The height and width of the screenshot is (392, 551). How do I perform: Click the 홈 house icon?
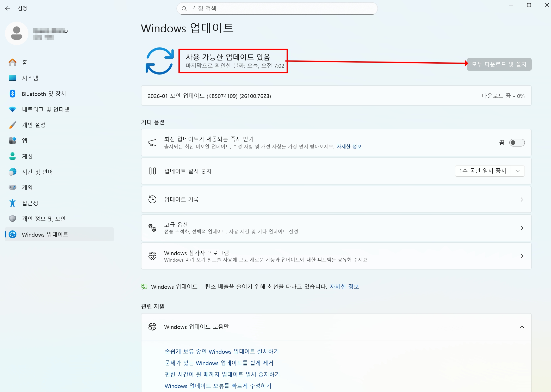[x=13, y=62]
